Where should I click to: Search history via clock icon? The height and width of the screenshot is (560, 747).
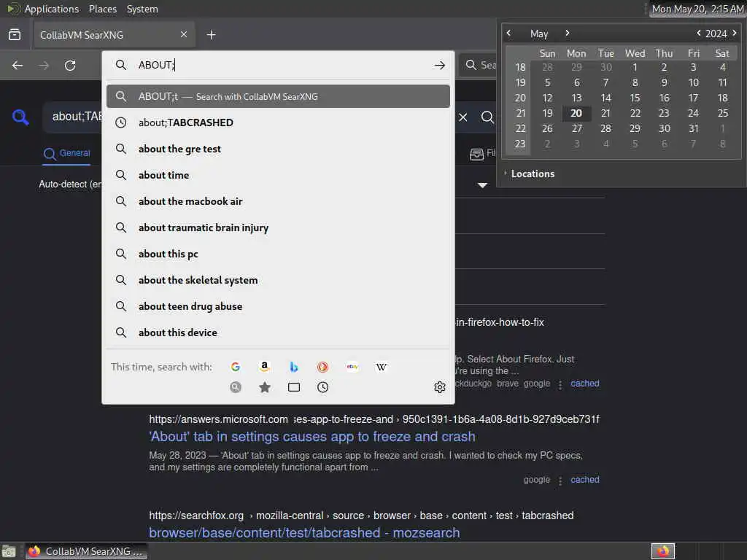322,387
